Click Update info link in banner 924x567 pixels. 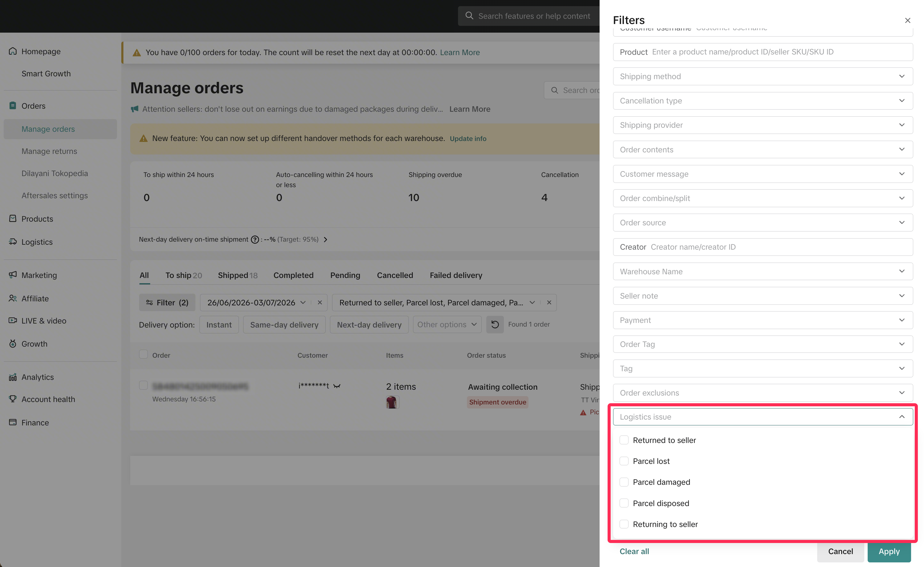468,139
